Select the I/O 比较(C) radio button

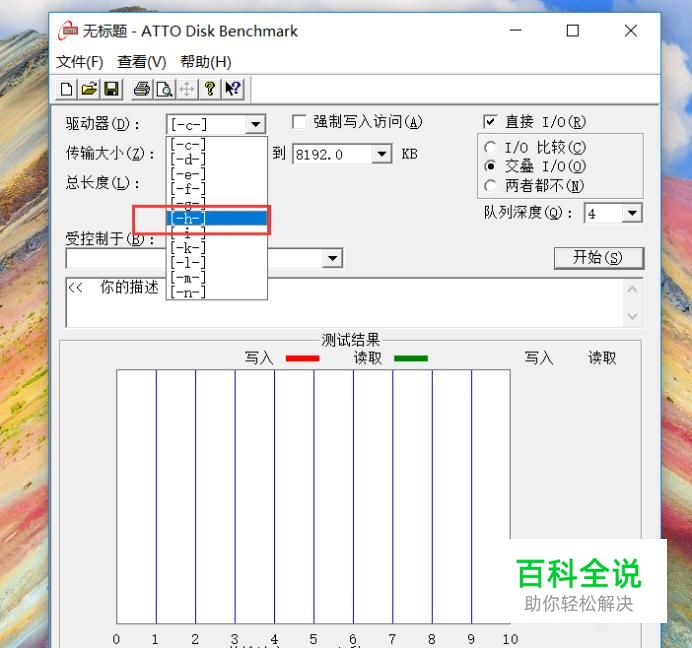[490, 147]
